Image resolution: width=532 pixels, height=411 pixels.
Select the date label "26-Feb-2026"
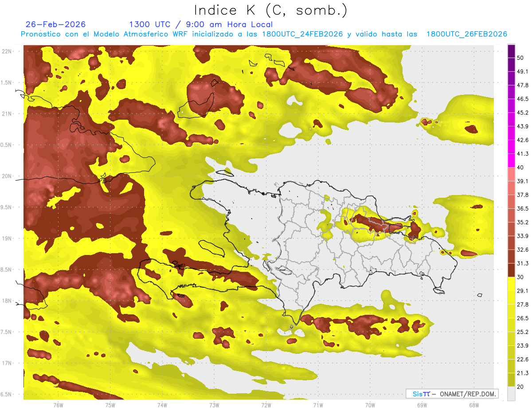pyautogui.click(x=56, y=24)
